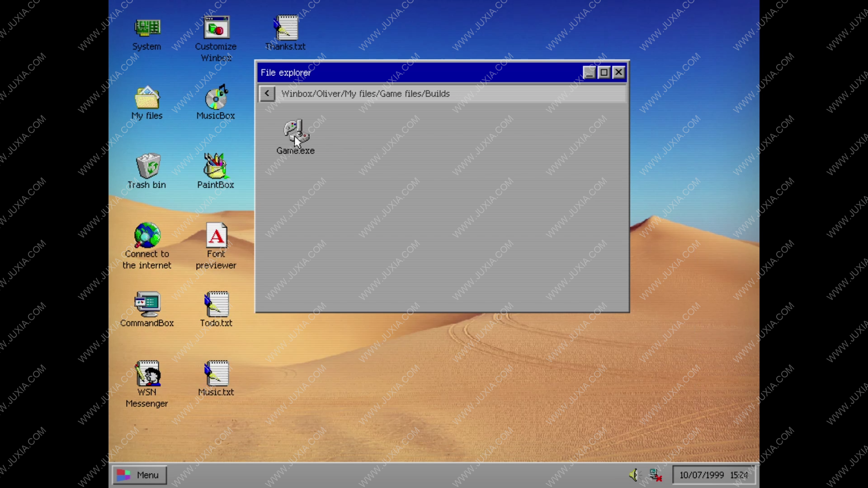Click the address bar path field
Viewport: 868px width, 488px height.
451,93
